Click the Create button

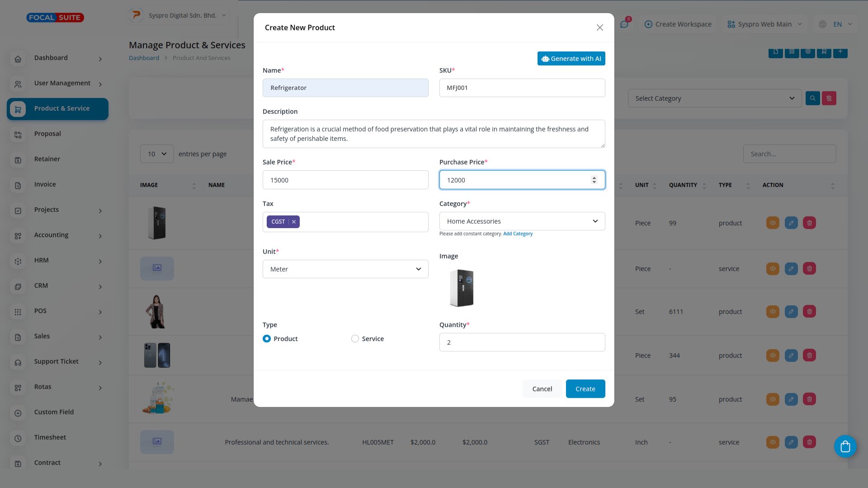click(585, 389)
